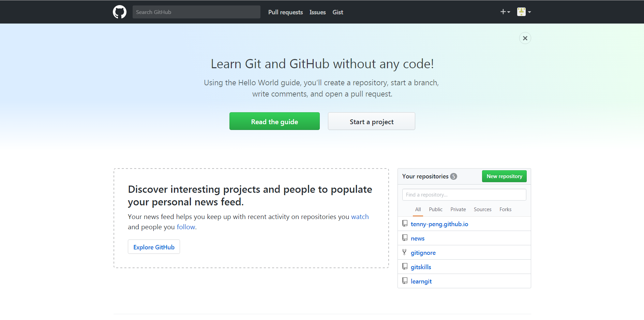This screenshot has width=644, height=320.
Task: Click the repositories count badge 5
Action: click(453, 176)
